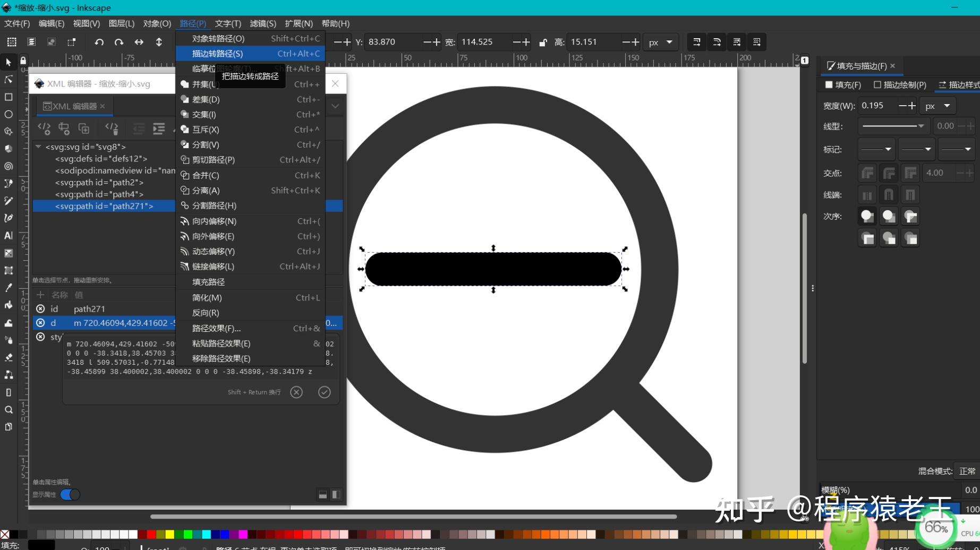
Task: Open the 滤镜(S) menu
Action: (263, 23)
